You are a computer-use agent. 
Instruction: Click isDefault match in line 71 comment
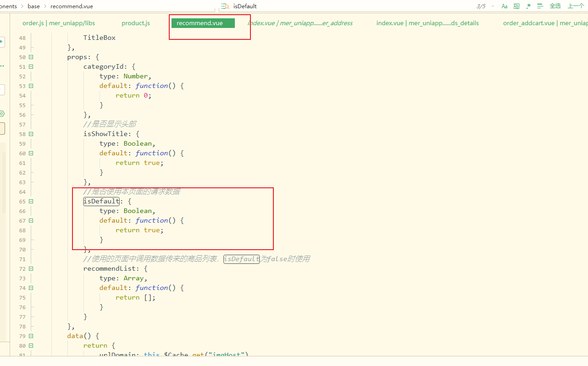point(242,259)
